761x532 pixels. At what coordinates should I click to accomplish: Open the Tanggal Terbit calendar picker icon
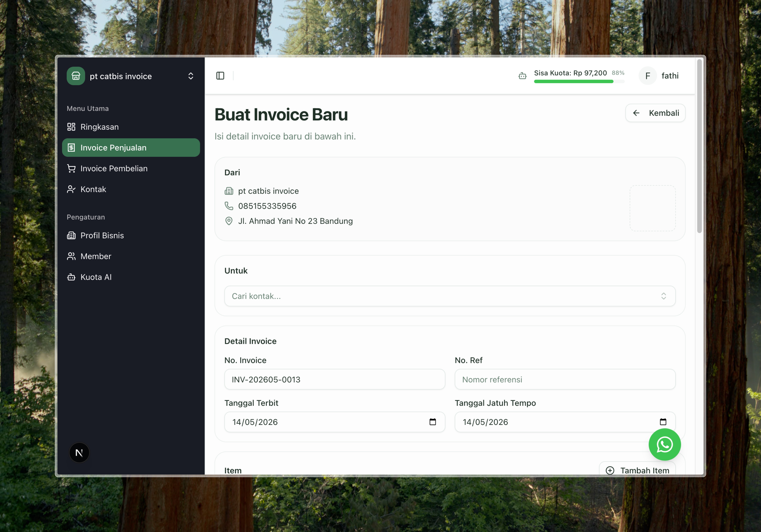pyautogui.click(x=433, y=422)
